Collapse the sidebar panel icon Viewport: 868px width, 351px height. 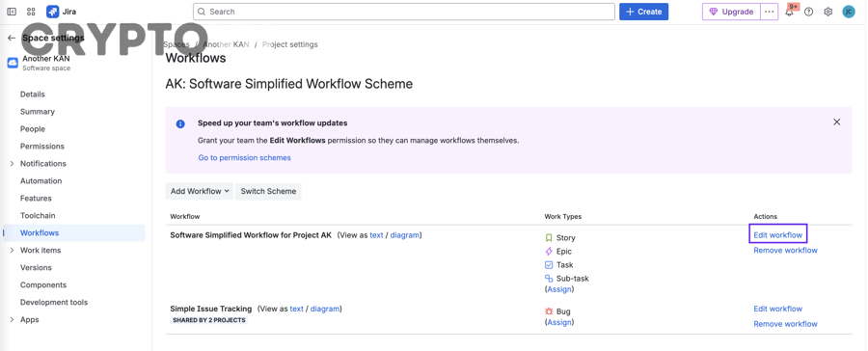click(x=12, y=12)
